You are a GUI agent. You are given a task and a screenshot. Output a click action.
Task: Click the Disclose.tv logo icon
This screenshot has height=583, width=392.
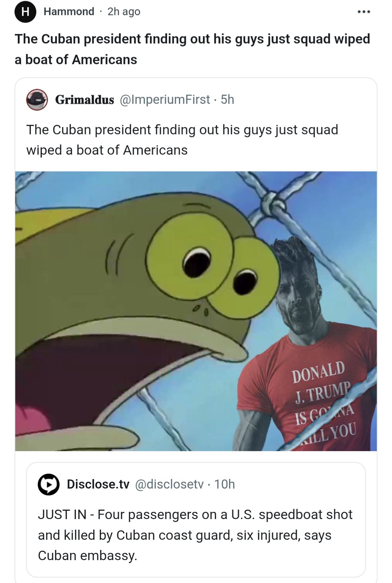(49, 484)
